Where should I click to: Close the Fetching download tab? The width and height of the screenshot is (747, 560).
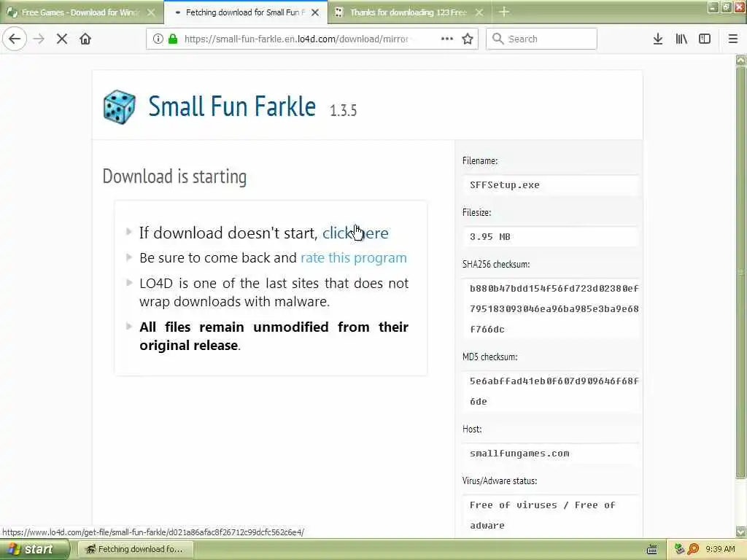[315, 12]
